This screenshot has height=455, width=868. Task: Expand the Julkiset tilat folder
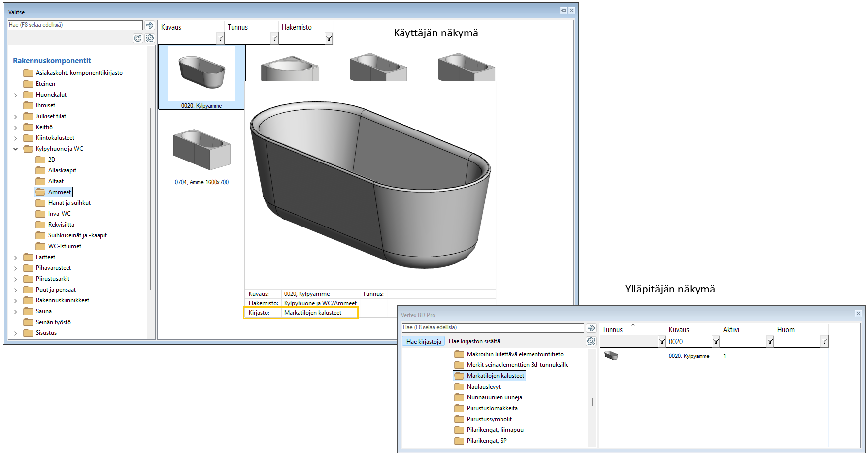coord(16,117)
